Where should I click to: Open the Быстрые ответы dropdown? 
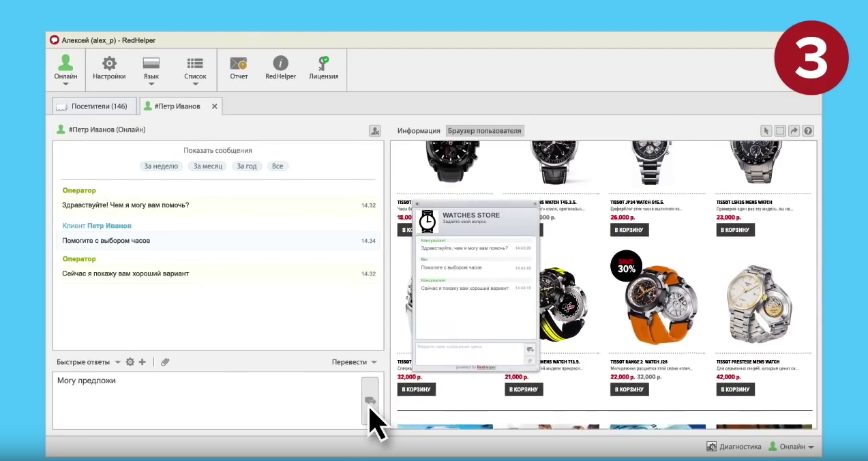click(x=89, y=362)
